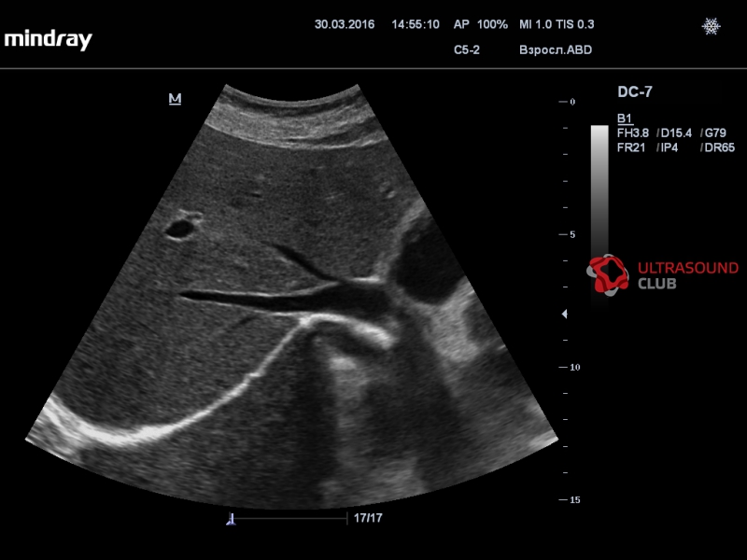Click the time 14:55:10

coord(416,24)
